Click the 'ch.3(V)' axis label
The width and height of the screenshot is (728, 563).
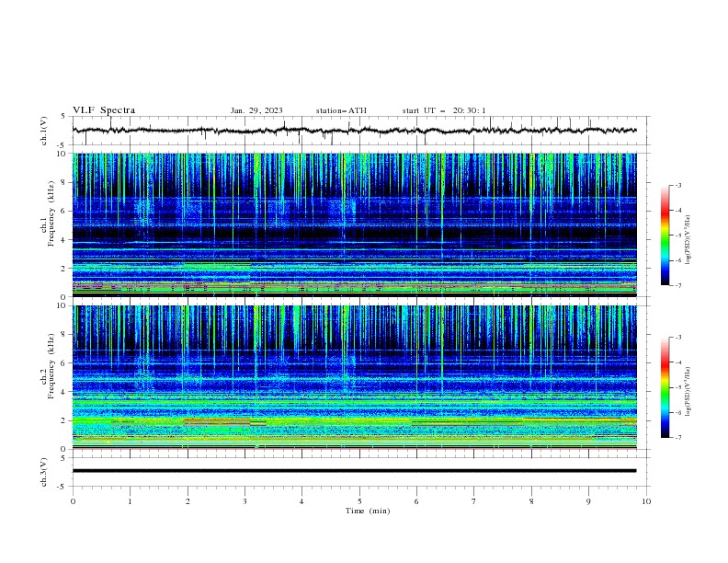(44, 472)
